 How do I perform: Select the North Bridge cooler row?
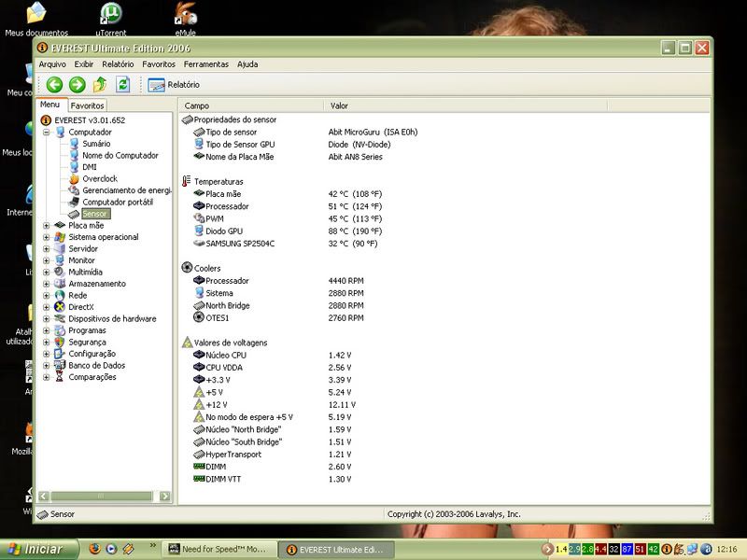278,305
